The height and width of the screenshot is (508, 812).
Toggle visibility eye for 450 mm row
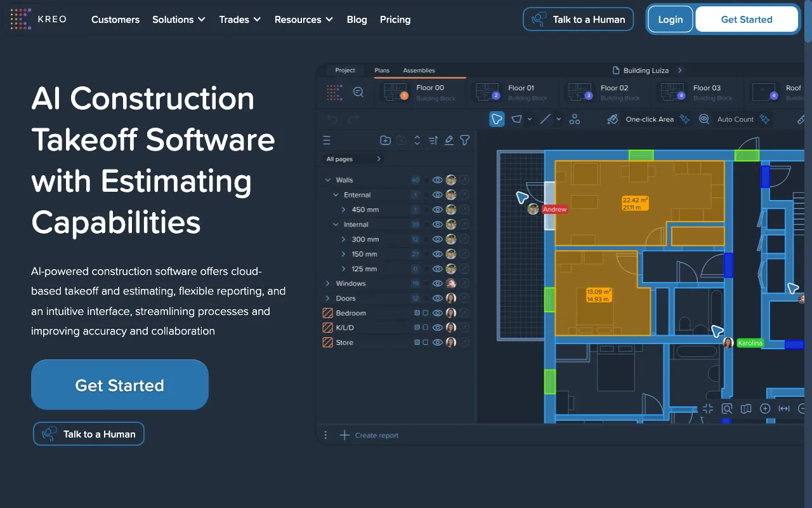437,210
